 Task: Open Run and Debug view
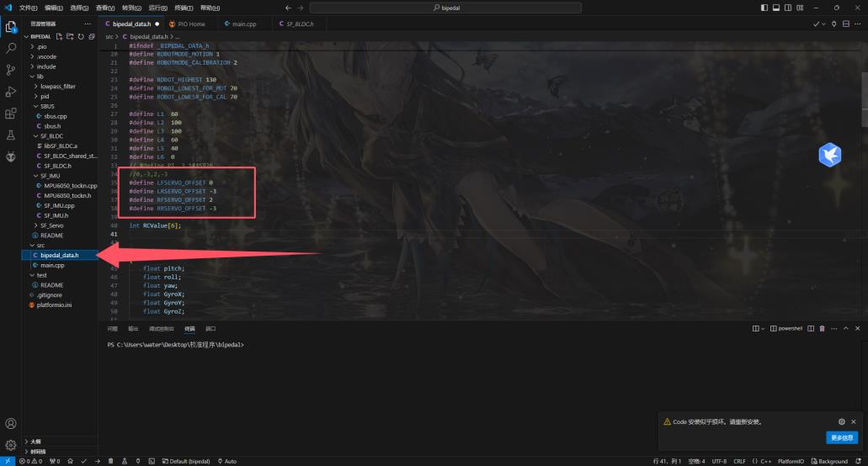[x=11, y=92]
